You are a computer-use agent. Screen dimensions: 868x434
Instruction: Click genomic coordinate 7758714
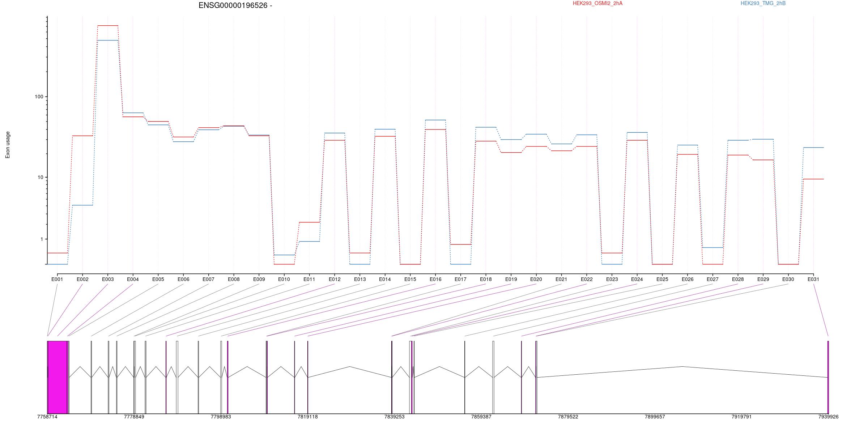(x=47, y=417)
